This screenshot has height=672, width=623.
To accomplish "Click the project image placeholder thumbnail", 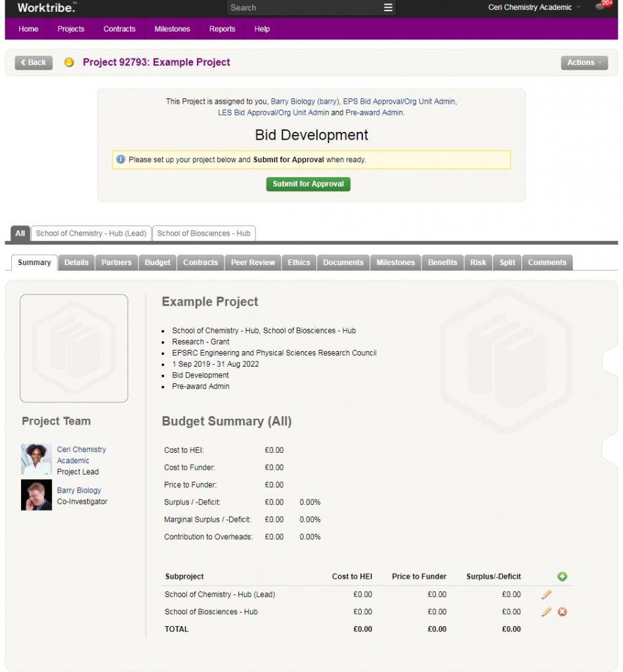I will click(74, 348).
